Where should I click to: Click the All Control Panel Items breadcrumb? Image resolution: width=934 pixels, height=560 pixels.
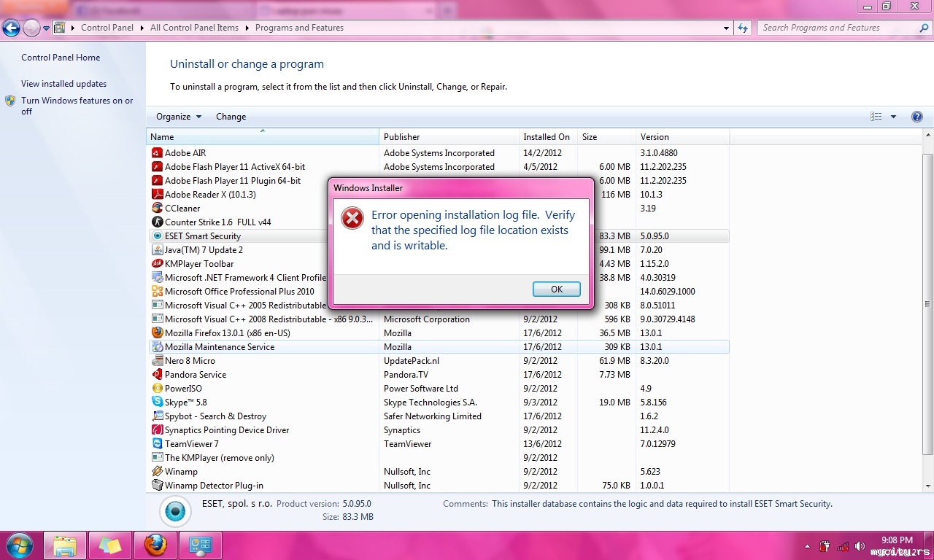coord(194,28)
